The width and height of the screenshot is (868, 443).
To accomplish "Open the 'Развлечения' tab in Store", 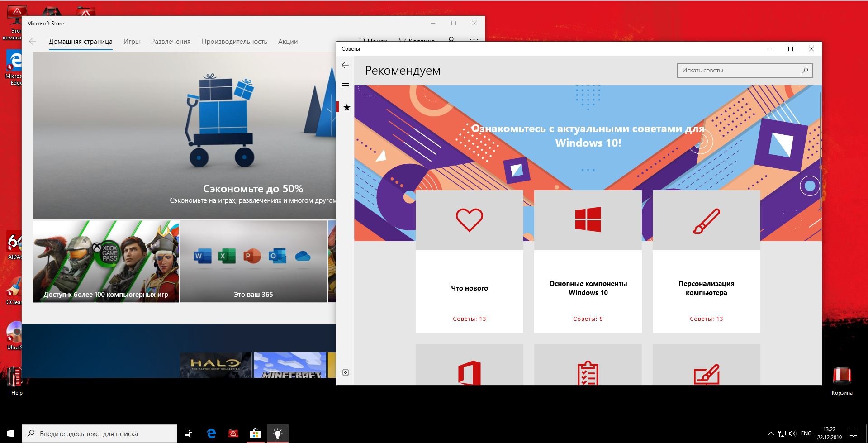I will 171,42.
